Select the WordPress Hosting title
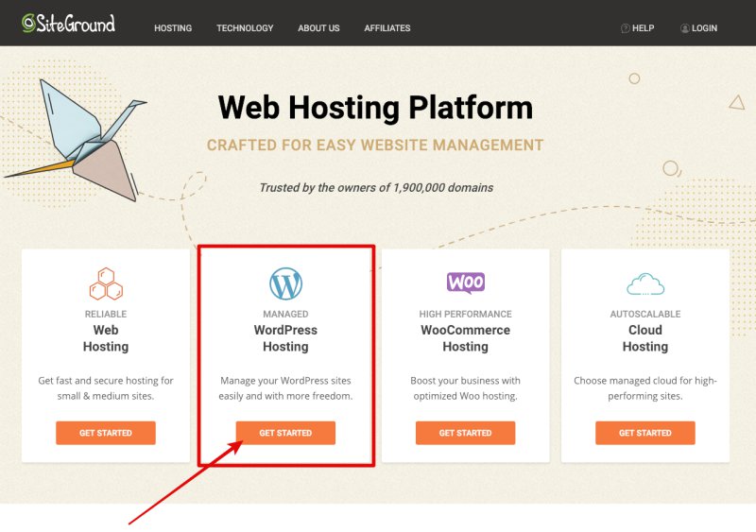Viewport: 756px width, 532px height. click(285, 338)
